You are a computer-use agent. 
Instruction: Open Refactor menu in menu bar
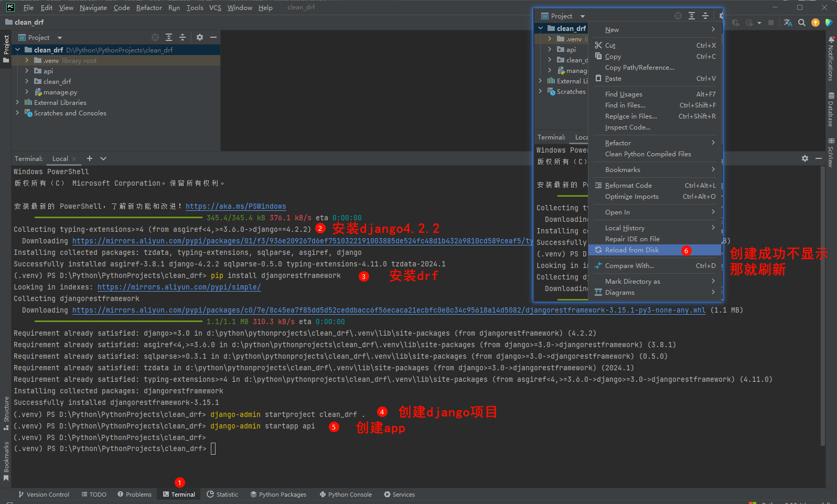click(x=149, y=7)
